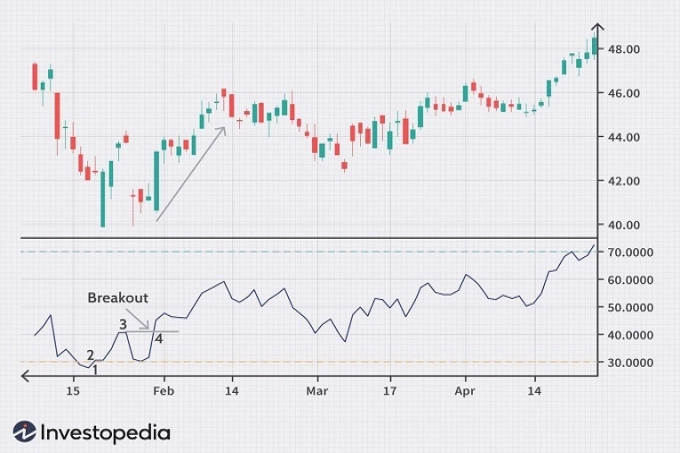Click the Investopedia wordmark text
The height and width of the screenshot is (453, 680).
point(105,433)
